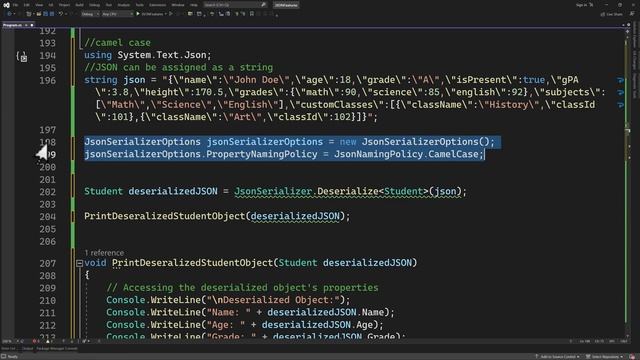Open the Package Manager Console tab
The height and width of the screenshot is (360, 640).
[x=57, y=349]
